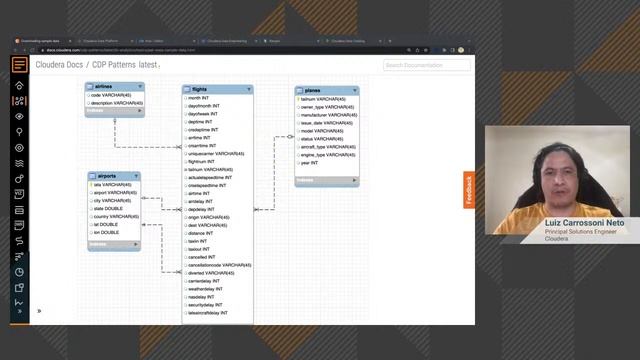Click the concentric target icon in the sidebar
Screen dimensions: 640x360
coord(19,148)
